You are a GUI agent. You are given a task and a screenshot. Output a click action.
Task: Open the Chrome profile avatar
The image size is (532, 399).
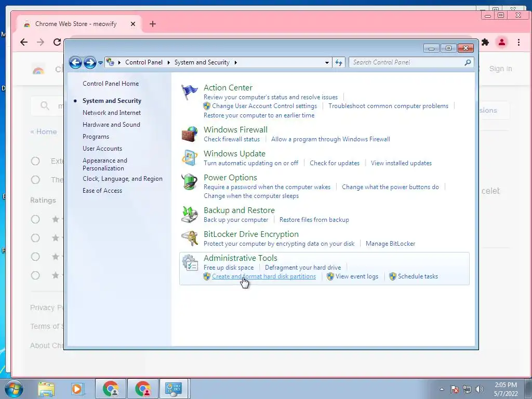point(502,42)
